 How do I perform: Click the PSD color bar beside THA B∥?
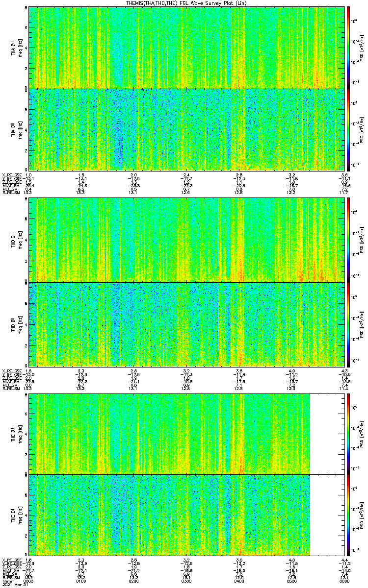pyautogui.click(x=349, y=130)
